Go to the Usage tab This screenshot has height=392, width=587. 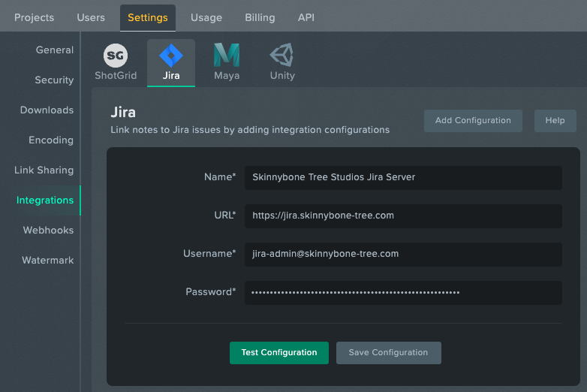(x=206, y=17)
